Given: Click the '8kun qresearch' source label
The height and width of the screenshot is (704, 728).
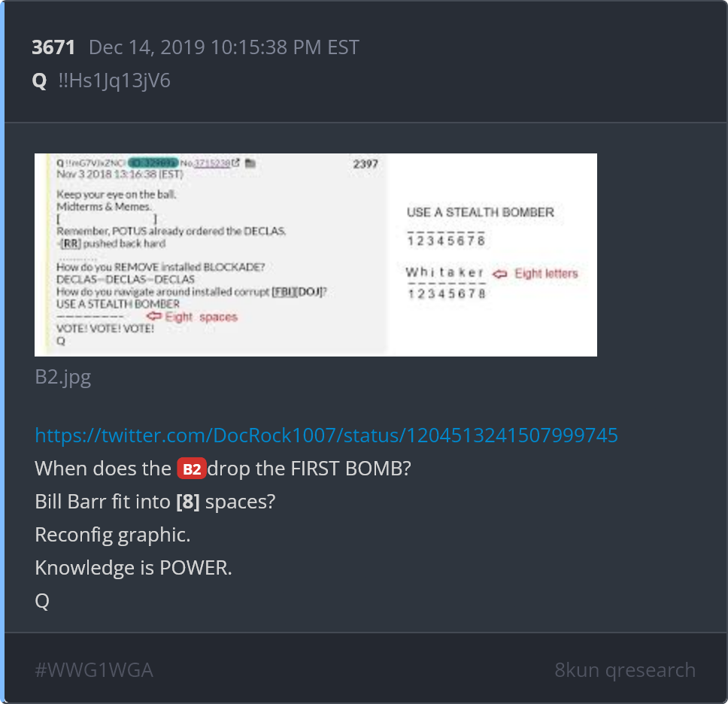Looking at the screenshot, I should click(625, 670).
